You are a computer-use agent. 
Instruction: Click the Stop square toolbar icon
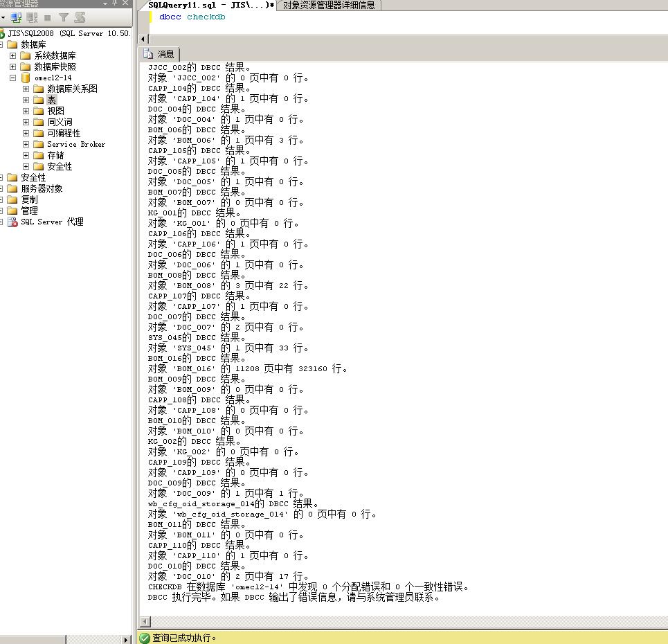coord(48,17)
